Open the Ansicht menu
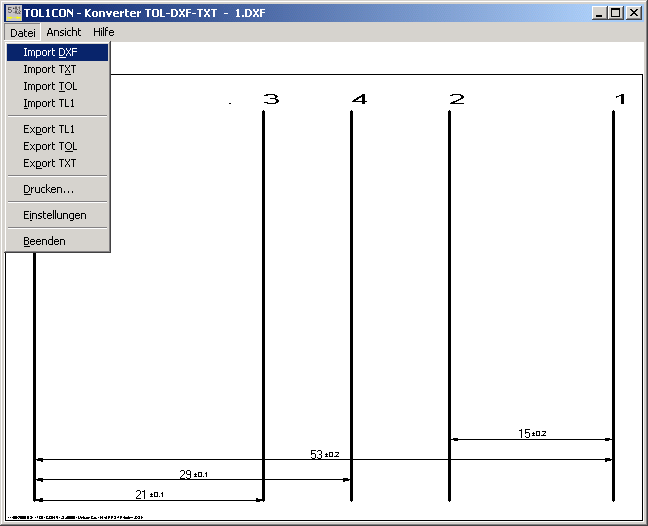Viewport: 648px width, 526px height. [64, 32]
